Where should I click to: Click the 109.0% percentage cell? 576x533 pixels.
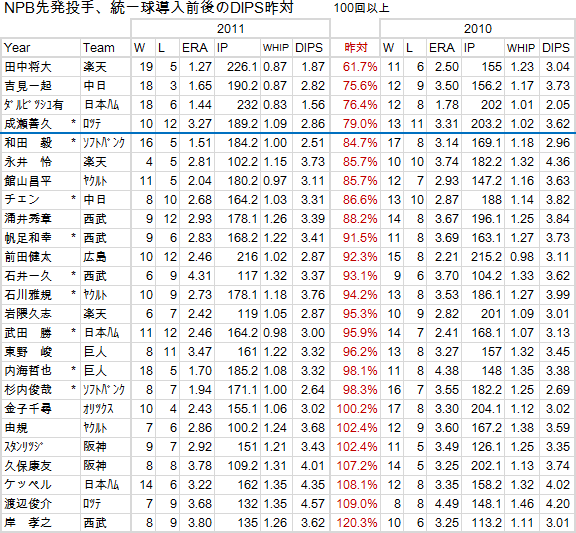pyautogui.click(x=355, y=504)
